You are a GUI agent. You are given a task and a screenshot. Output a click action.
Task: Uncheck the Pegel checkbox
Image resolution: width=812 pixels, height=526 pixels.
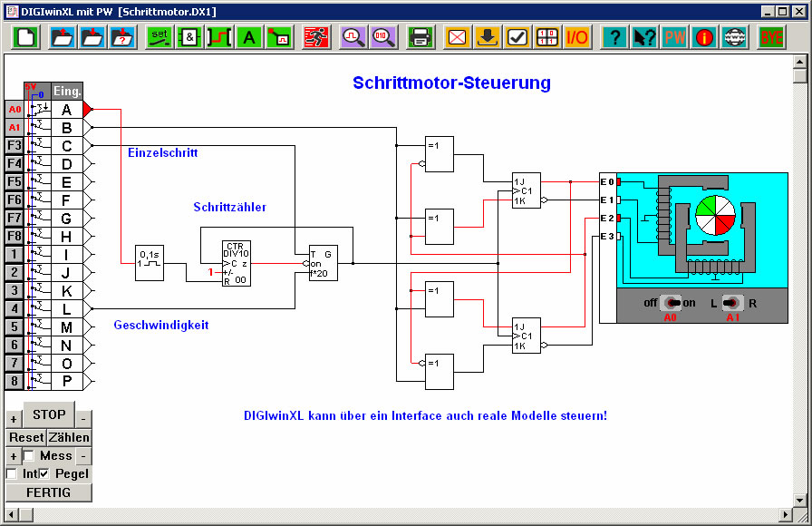tap(43, 474)
